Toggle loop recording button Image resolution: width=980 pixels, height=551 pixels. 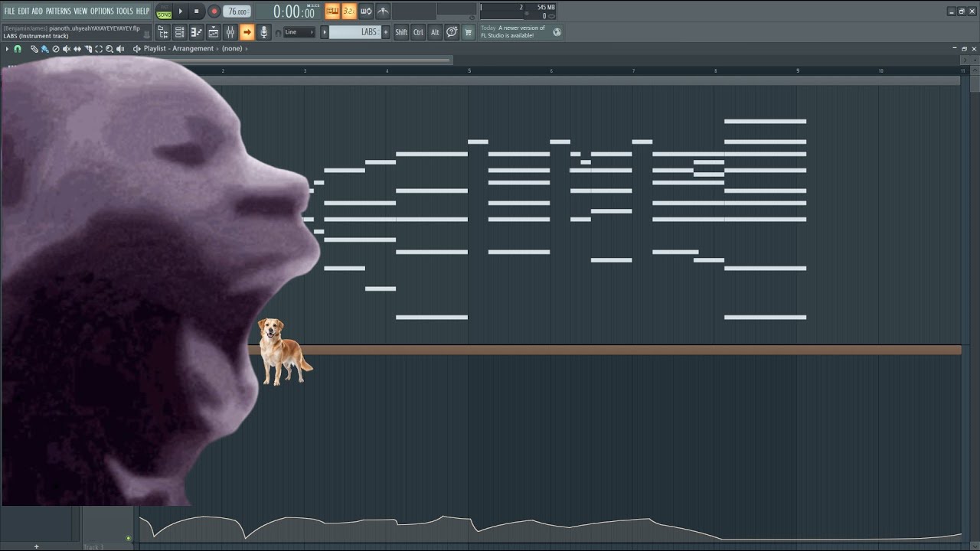tap(366, 11)
